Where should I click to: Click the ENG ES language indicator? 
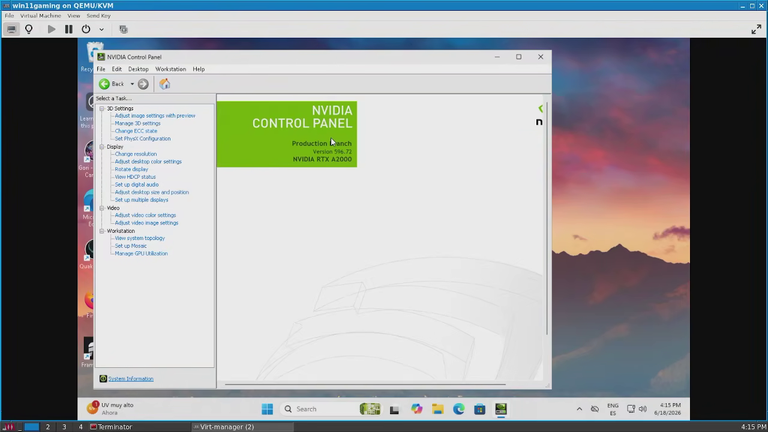(x=613, y=409)
